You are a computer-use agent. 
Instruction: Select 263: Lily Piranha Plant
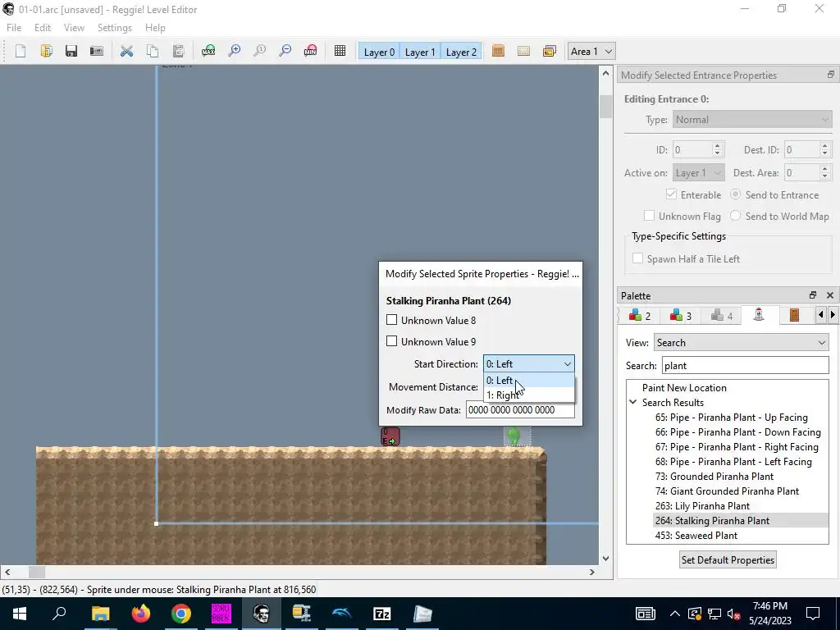[x=702, y=505]
